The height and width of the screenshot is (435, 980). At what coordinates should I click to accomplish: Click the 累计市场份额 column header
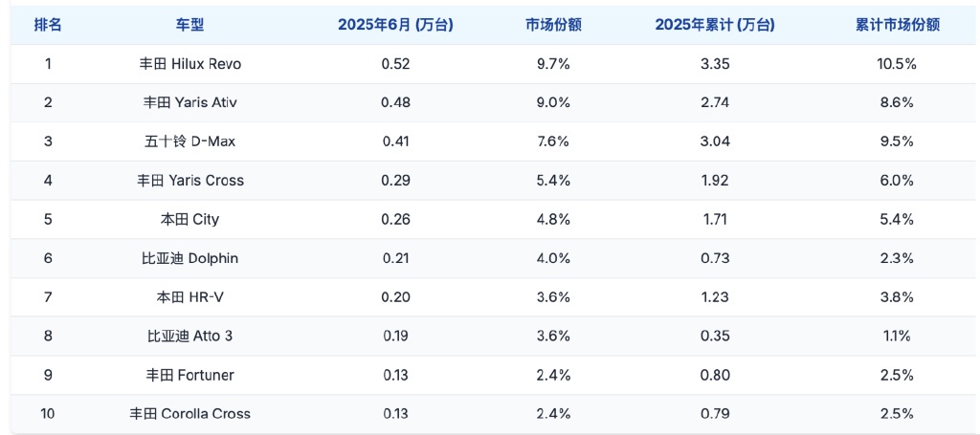pos(898,26)
